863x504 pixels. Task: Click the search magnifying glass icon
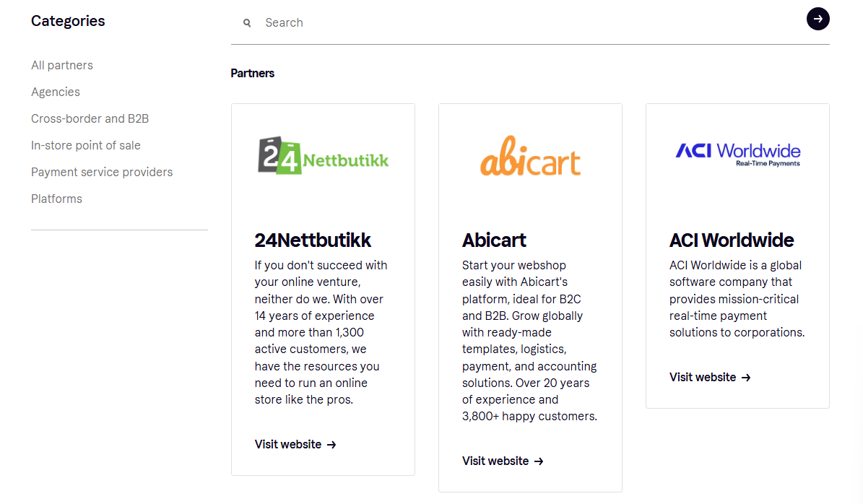coord(247,22)
